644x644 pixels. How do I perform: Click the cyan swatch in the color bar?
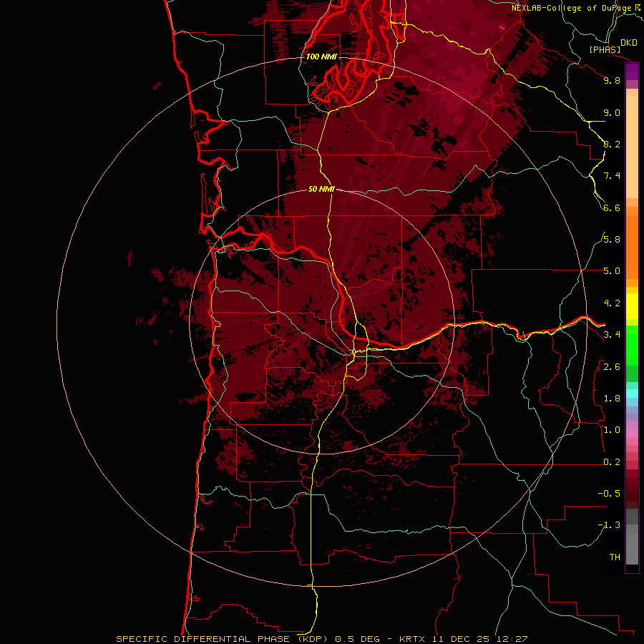[x=632, y=394]
